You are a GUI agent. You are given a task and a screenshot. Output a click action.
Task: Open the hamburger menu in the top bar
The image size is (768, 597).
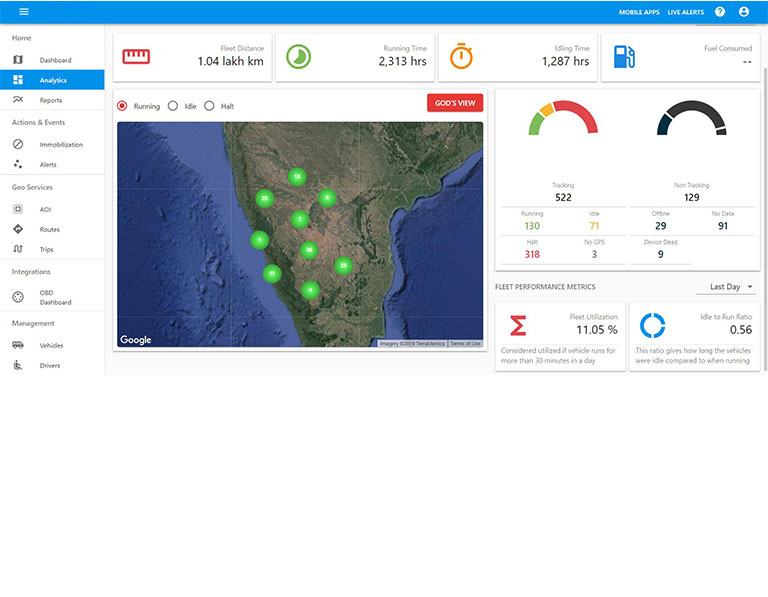click(x=24, y=12)
